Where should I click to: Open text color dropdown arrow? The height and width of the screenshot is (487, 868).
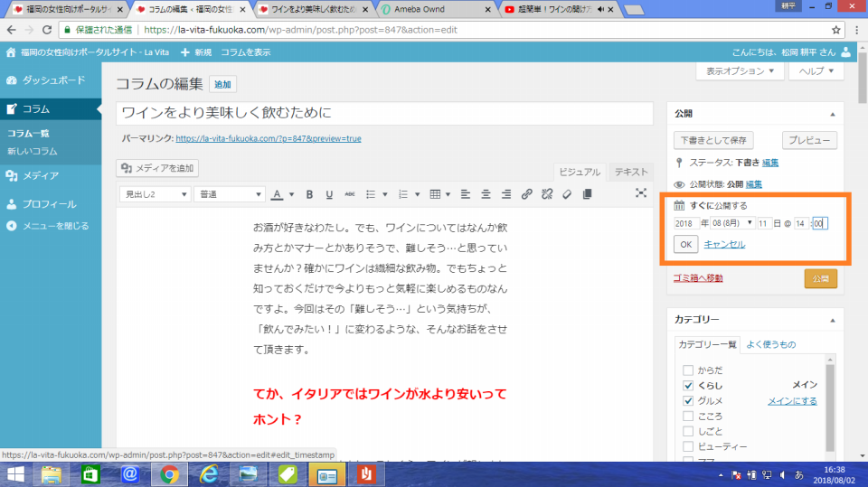292,194
